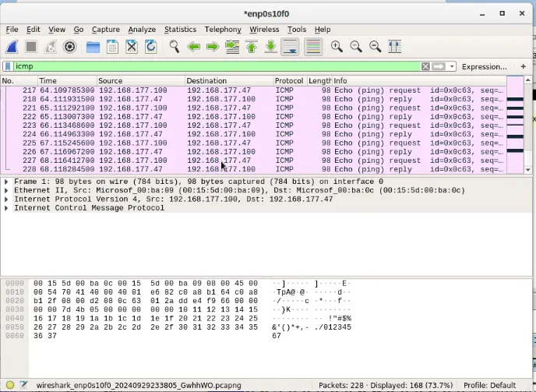The height and width of the screenshot is (392, 536).
Task: Click Profile: Default in status bar
Action: tap(489, 386)
